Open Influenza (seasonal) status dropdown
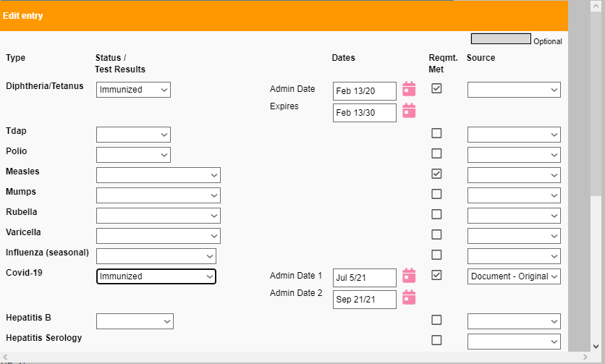This screenshot has width=605, height=364. click(x=156, y=256)
